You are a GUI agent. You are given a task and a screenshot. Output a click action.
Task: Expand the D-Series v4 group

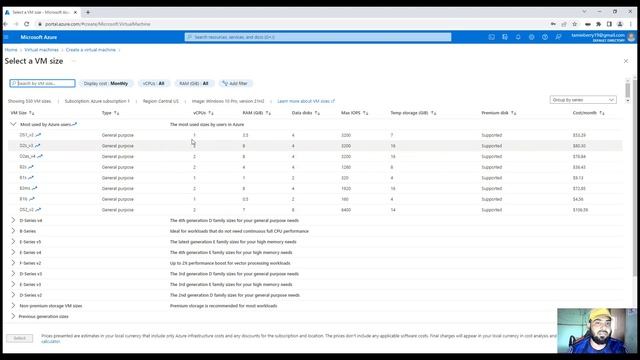click(13, 220)
